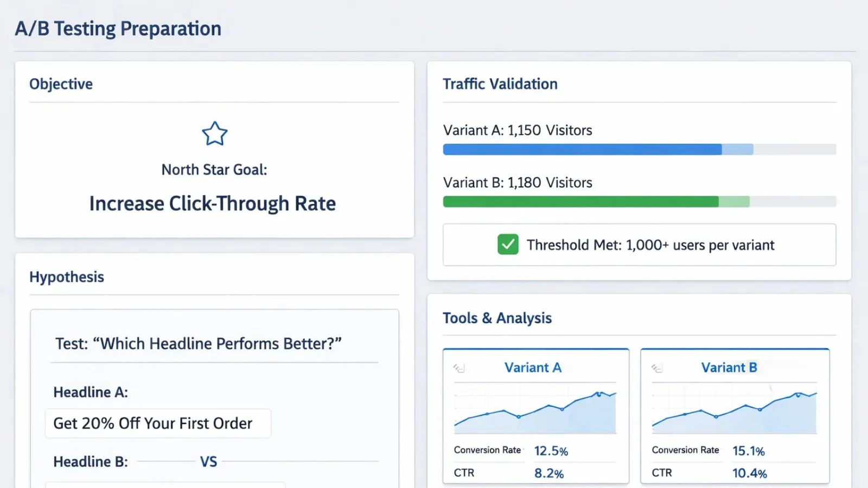Click the blue Variant A visitors progress bar
Screen dimensions: 868x488
pyautogui.click(x=582, y=150)
